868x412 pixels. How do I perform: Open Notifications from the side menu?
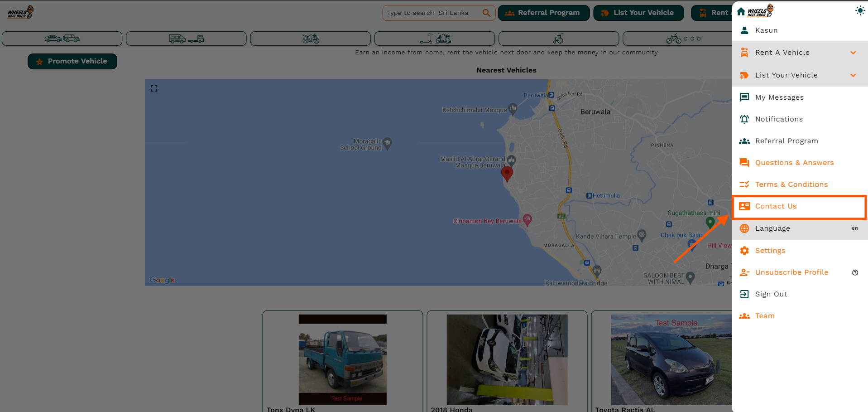(x=778, y=119)
